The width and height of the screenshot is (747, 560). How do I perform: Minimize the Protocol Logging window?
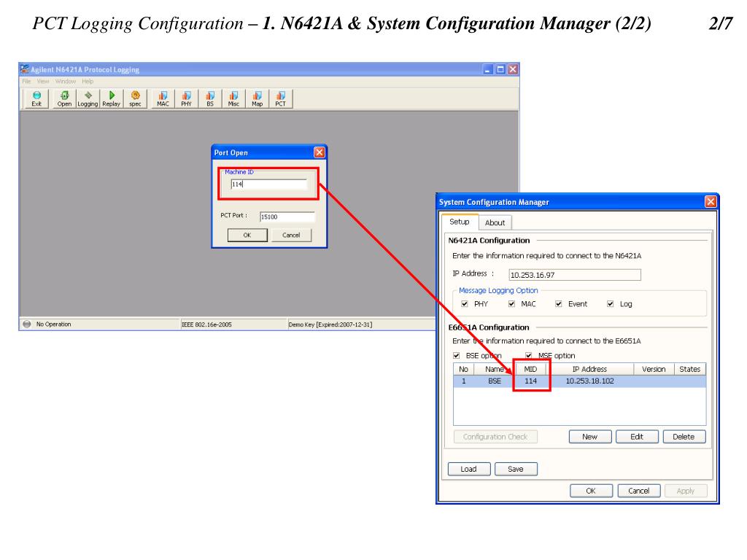(488, 69)
